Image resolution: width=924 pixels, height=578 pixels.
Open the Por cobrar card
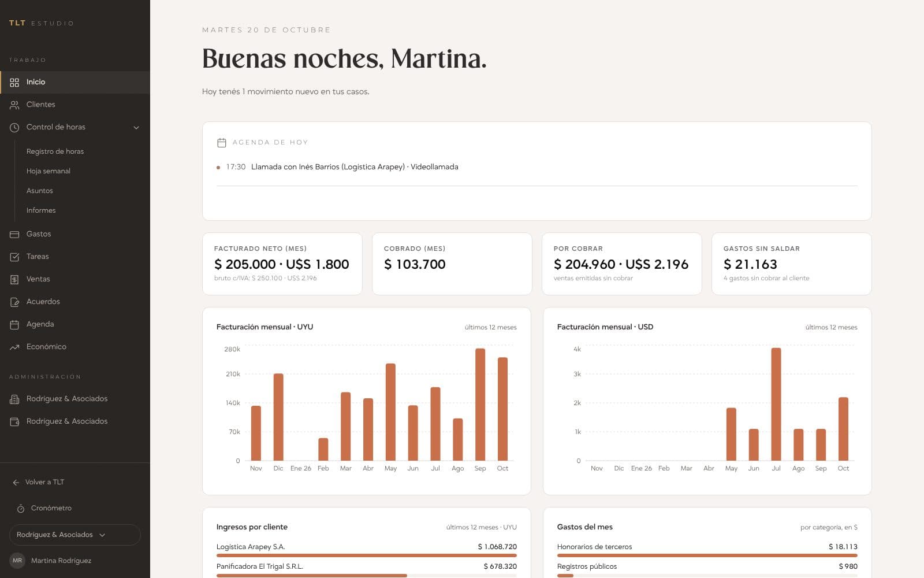(x=622, y=264)
